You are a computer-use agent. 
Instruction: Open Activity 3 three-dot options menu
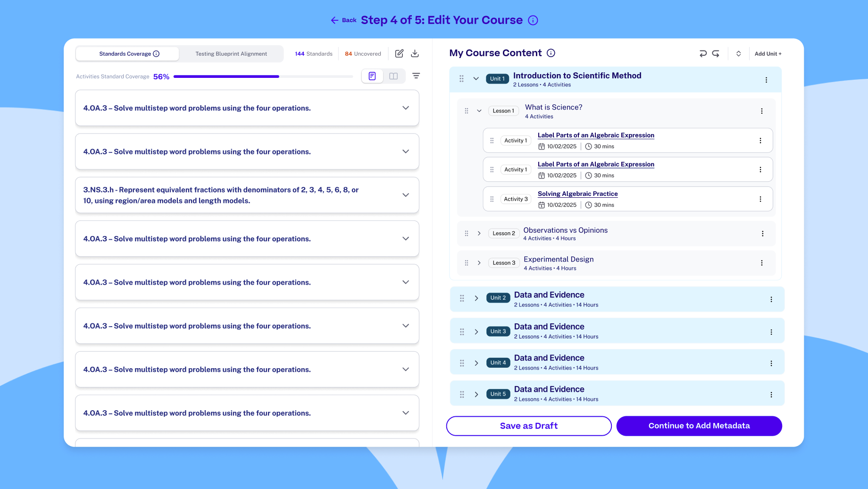coord(760,199)
